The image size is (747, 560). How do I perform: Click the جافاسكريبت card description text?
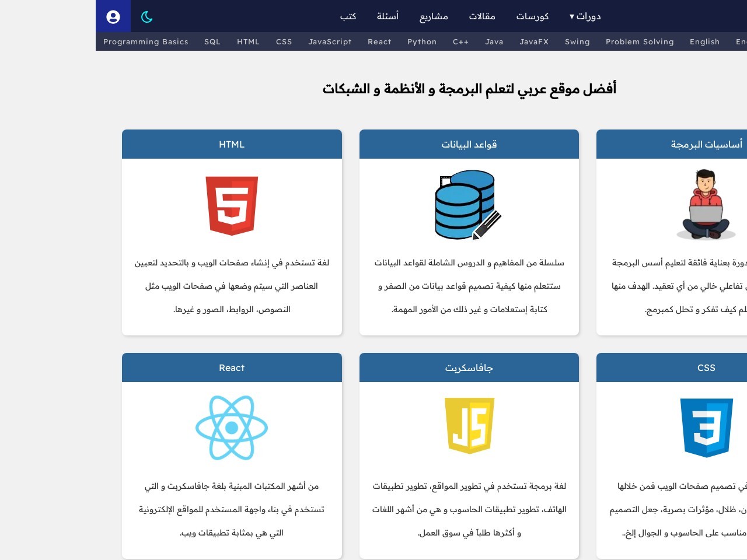(469, 509)
